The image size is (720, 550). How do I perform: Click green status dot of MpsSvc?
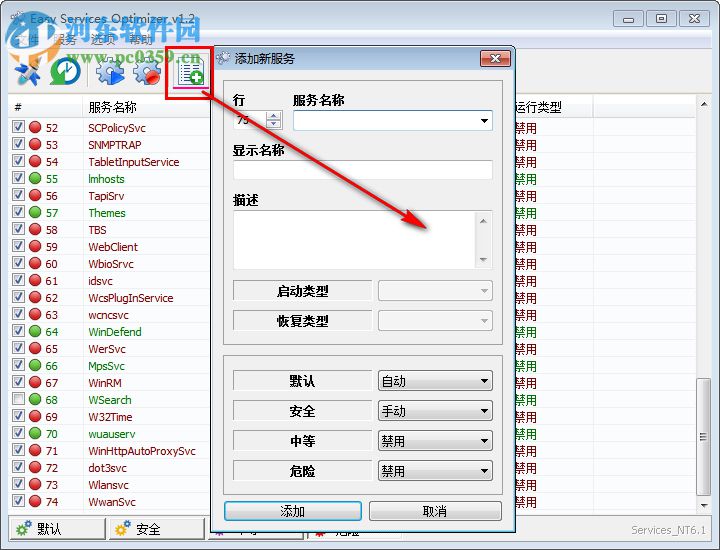tap(35, 365)
